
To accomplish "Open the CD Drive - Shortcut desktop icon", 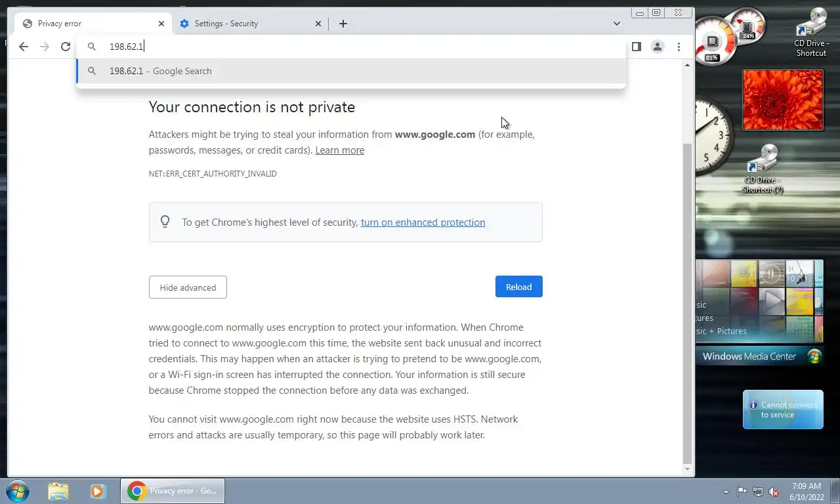I will pos(812,33).
